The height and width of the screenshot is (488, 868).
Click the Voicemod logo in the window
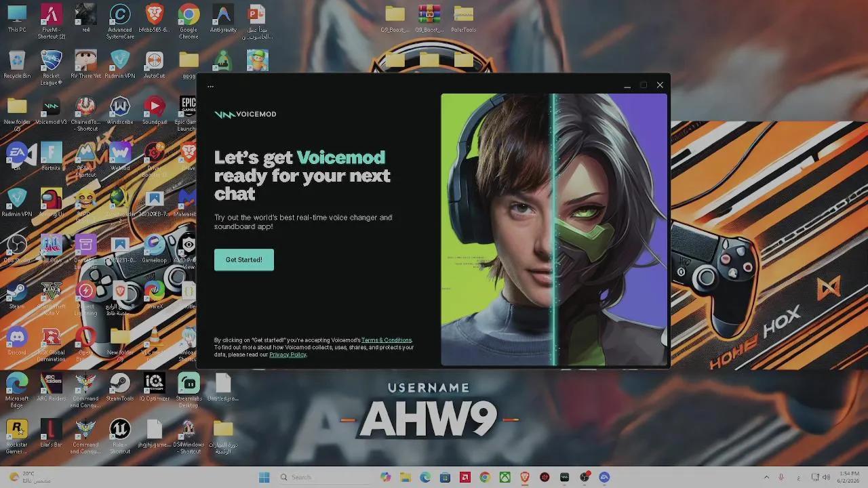245,114
